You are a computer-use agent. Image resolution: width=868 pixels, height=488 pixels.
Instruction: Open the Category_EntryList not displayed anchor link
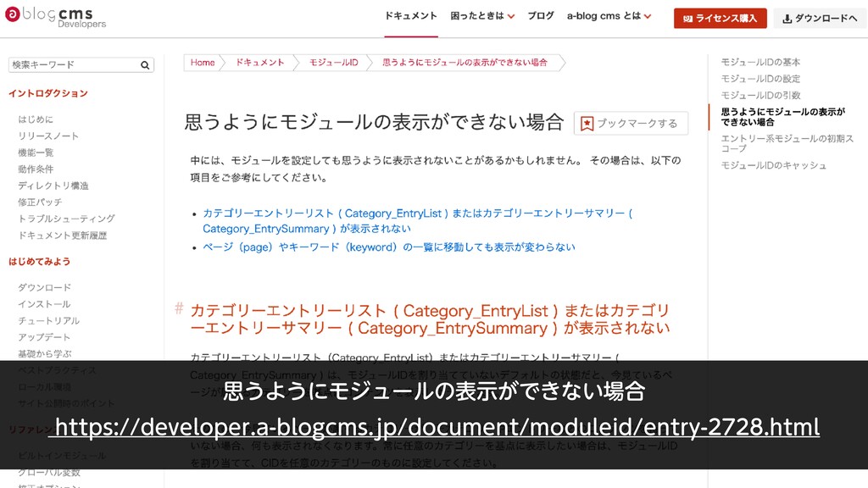click(x=417, y=221)
